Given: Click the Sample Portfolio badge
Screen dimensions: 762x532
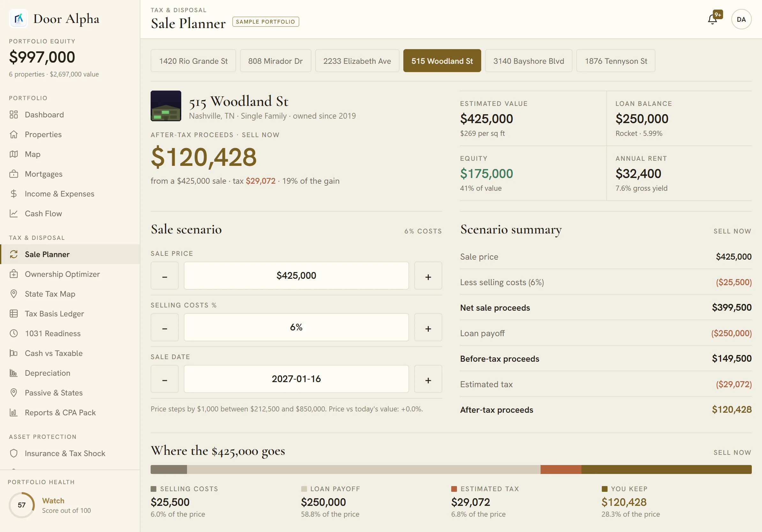Looking at the screenshot, I should point(265,22).
